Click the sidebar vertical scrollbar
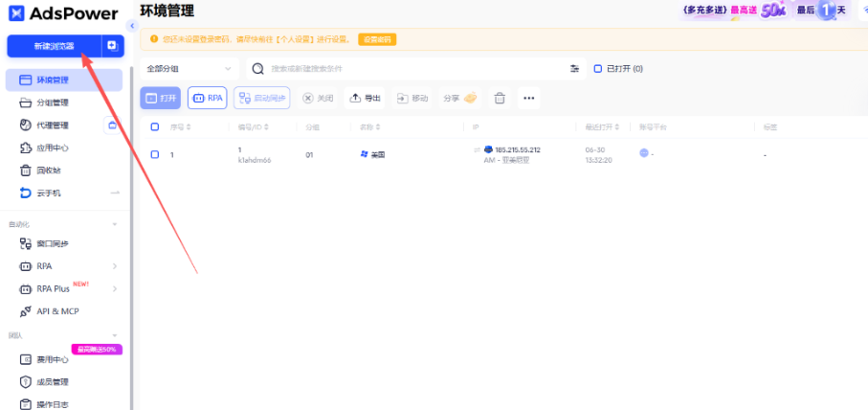Screen dimensions: 868x410 point(131,239)
